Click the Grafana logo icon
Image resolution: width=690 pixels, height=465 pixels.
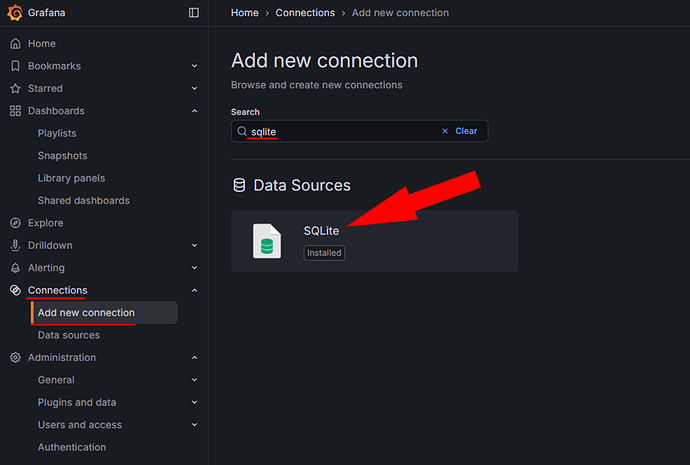[15, 13]
